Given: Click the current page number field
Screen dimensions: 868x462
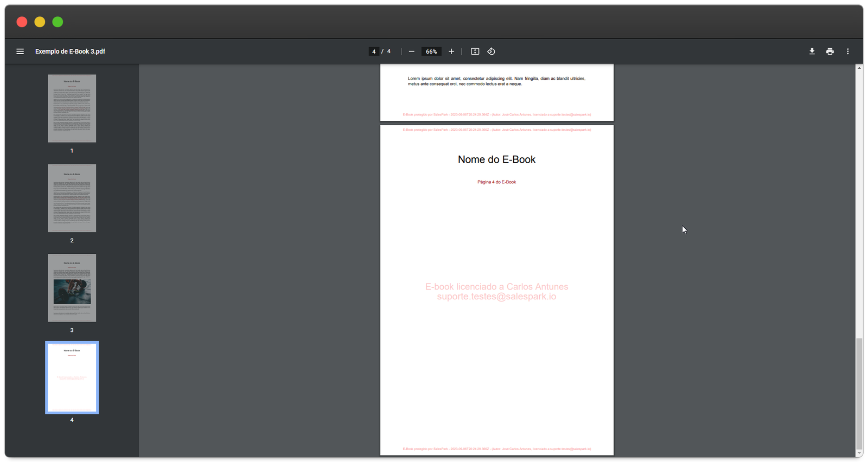Looking at the screenshot, I should click(374, 52).
